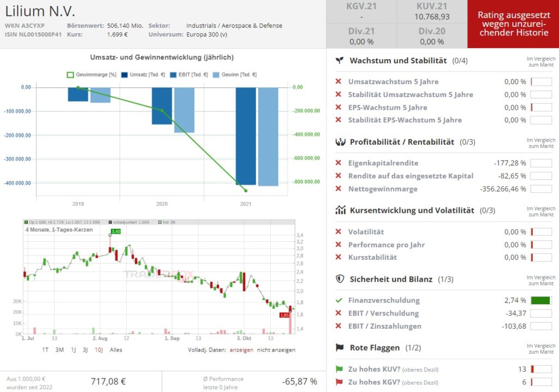Open the Nettogewinnmarge metric

click(383, 189)
